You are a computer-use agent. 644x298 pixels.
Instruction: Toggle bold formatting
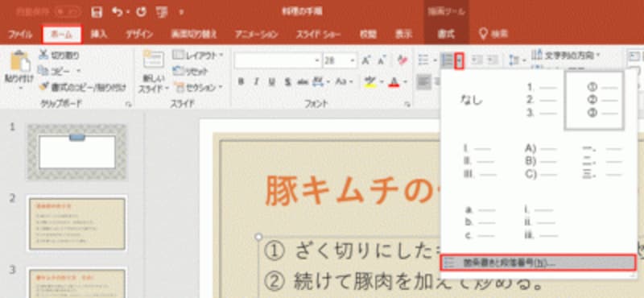tap(241, 82)
